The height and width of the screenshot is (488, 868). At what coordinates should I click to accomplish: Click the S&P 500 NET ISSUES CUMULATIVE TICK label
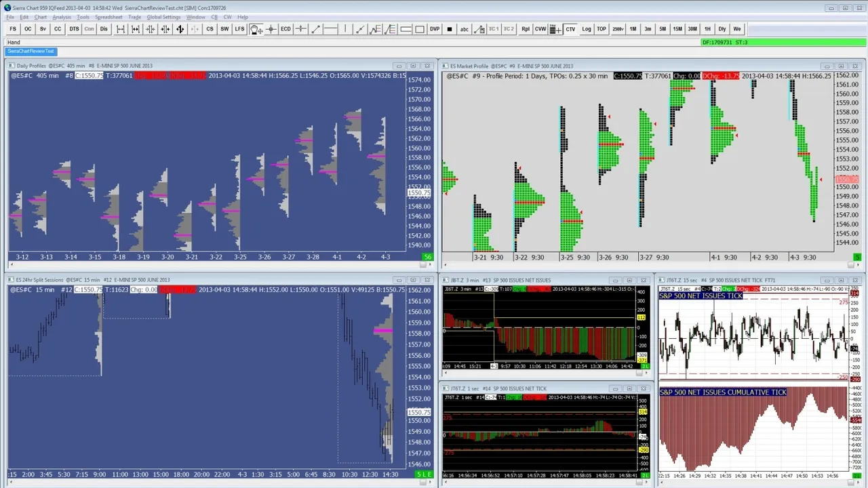(723, 392)
